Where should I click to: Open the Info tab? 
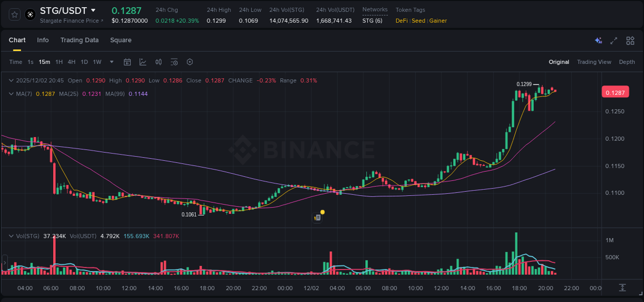[x=43, y=40]
